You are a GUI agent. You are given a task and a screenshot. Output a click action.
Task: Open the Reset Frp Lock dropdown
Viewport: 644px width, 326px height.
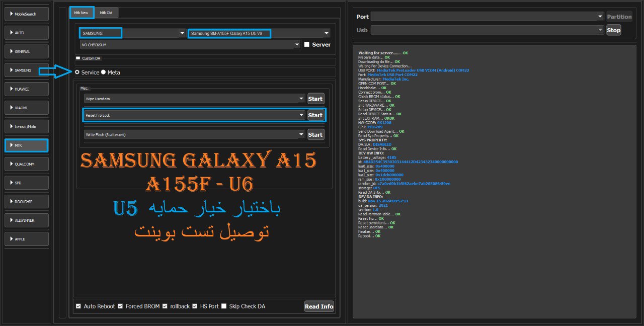tap(194, 115)
